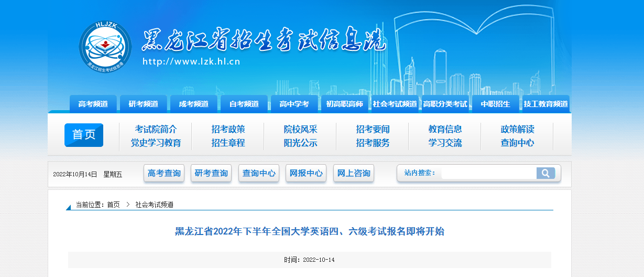Screen dimensions: 644x277
Task: Open the 初高职高师 tab
Action: (x=344, y=104)
